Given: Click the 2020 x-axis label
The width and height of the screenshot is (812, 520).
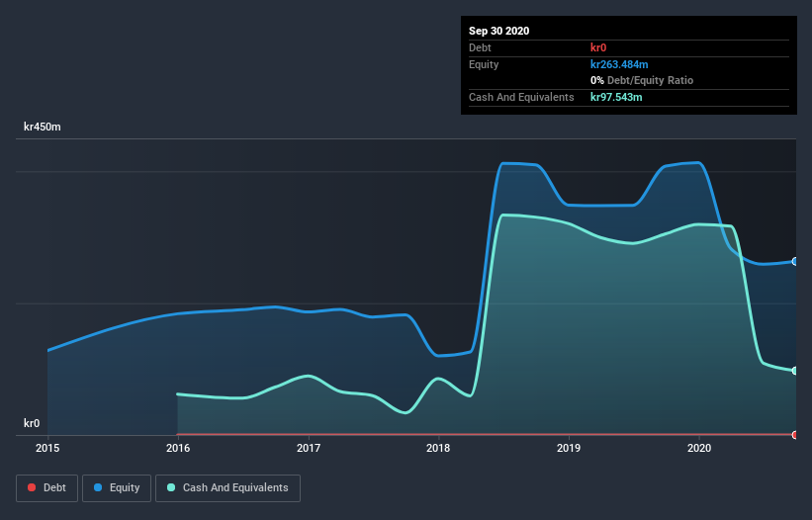Looking at the screenshot, I should tap(699, 448).
